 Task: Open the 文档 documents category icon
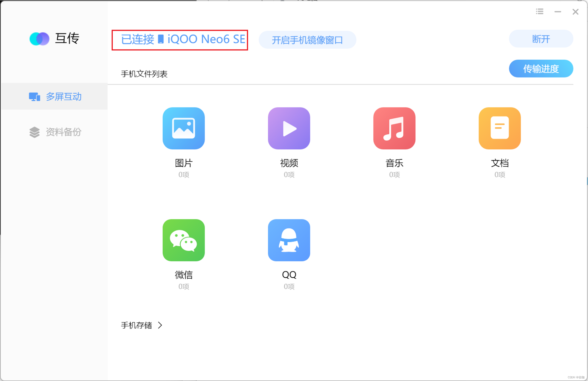pos(500,128)
